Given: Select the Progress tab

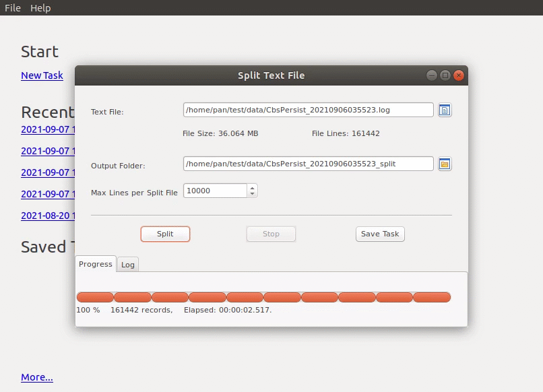Looking at the screenshot, I should point(96,264).
